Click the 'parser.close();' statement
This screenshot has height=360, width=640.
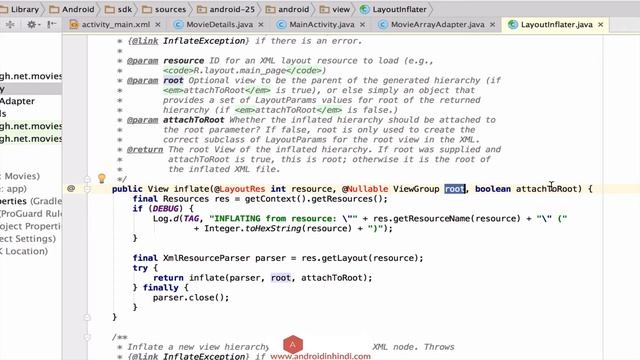pyautogui.click(x=191, y=298)
